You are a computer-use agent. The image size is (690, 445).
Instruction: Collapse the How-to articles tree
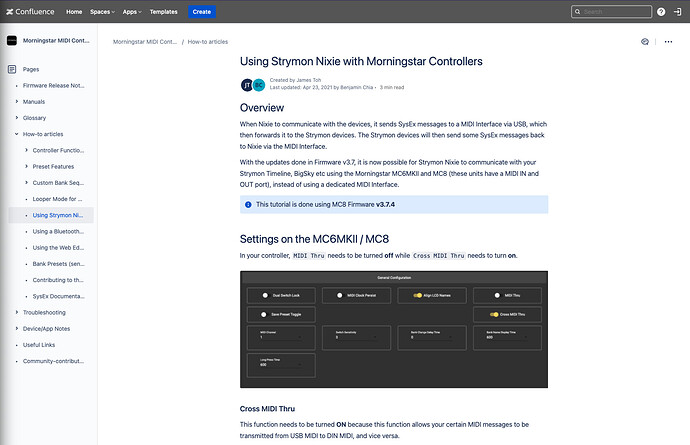pos(17,134)
